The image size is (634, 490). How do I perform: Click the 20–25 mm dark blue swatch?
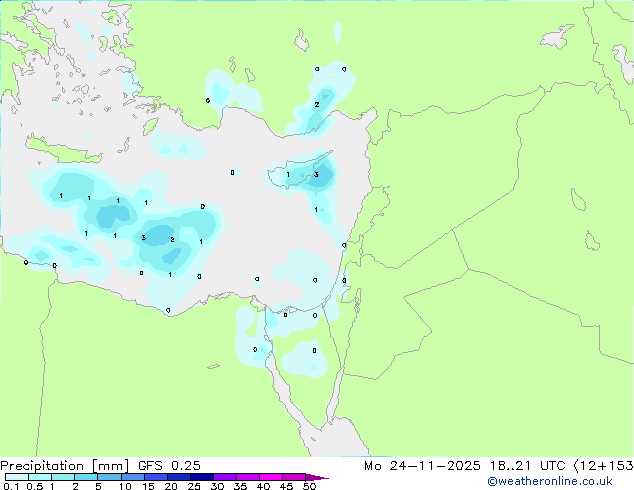point(179,477)
